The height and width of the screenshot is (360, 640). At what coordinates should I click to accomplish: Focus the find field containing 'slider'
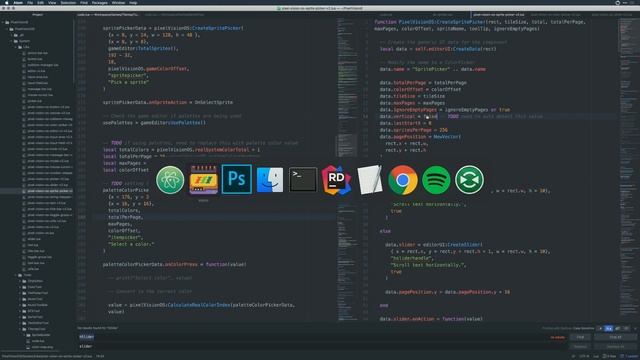tap(322, 337)
